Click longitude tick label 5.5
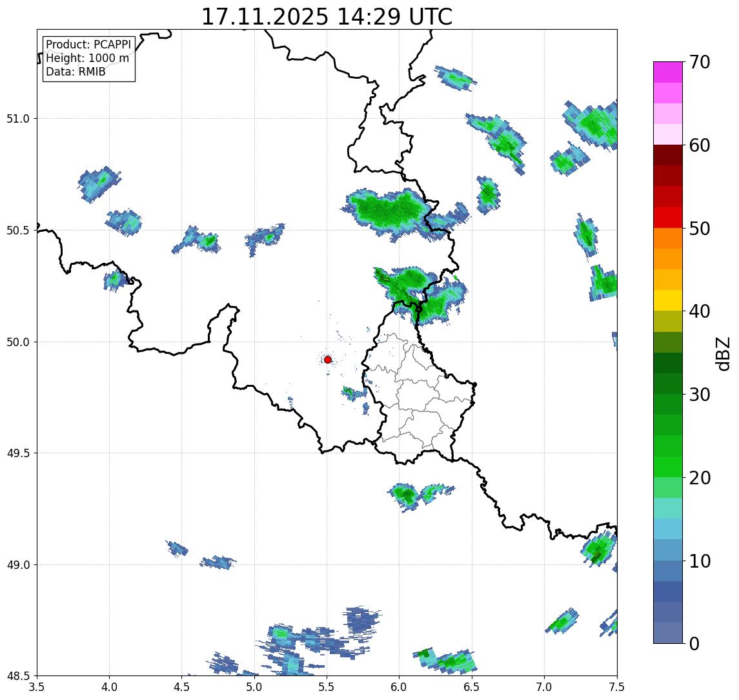Viewport: 739px width, 700px height. point(327,687)
